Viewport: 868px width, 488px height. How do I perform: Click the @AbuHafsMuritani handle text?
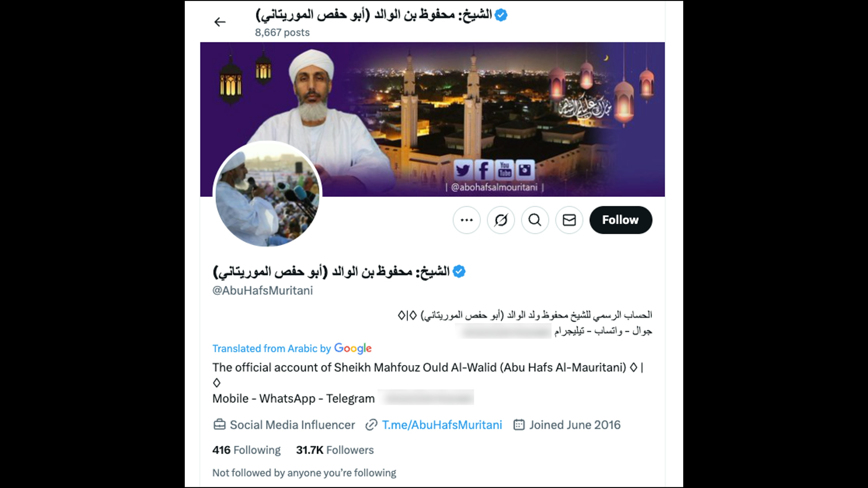(x=262, y=291)
